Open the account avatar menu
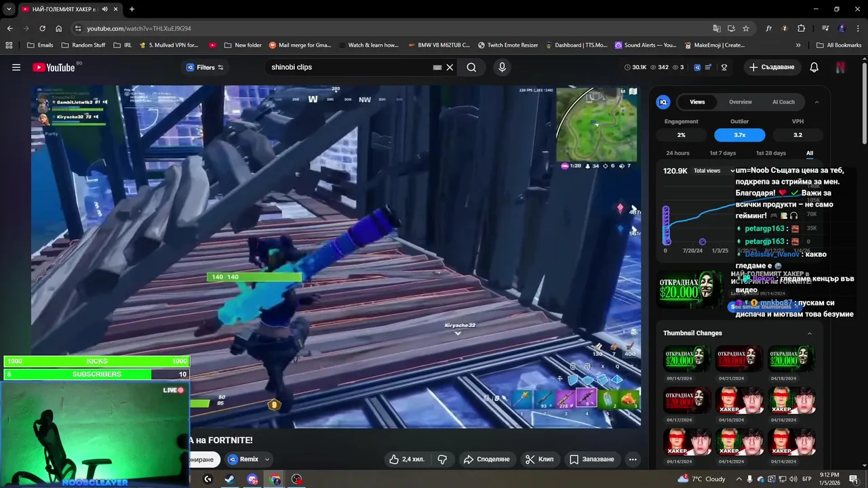868x488 pixels. pos(840,67)
